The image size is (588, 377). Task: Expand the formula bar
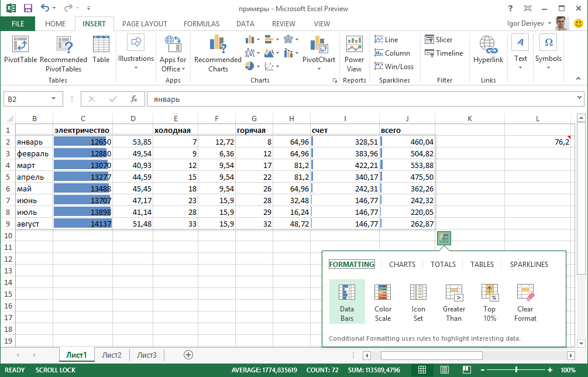[579, 98]
